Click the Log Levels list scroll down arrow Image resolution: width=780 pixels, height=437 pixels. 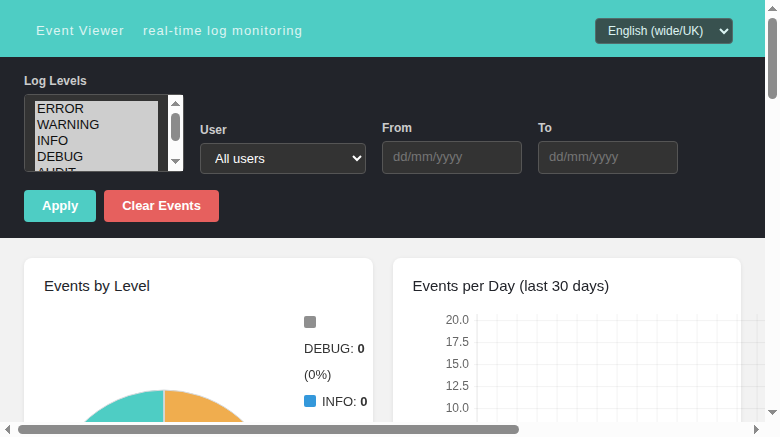(175, 161)
